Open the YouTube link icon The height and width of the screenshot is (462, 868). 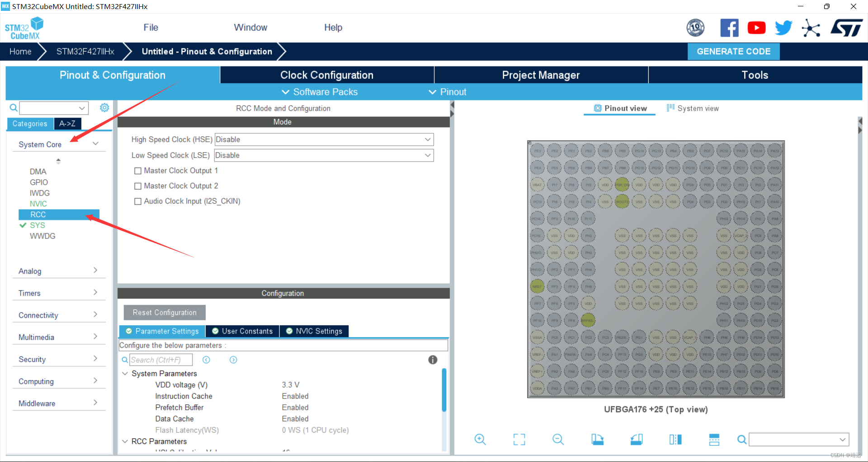click(x=756, y=28)
